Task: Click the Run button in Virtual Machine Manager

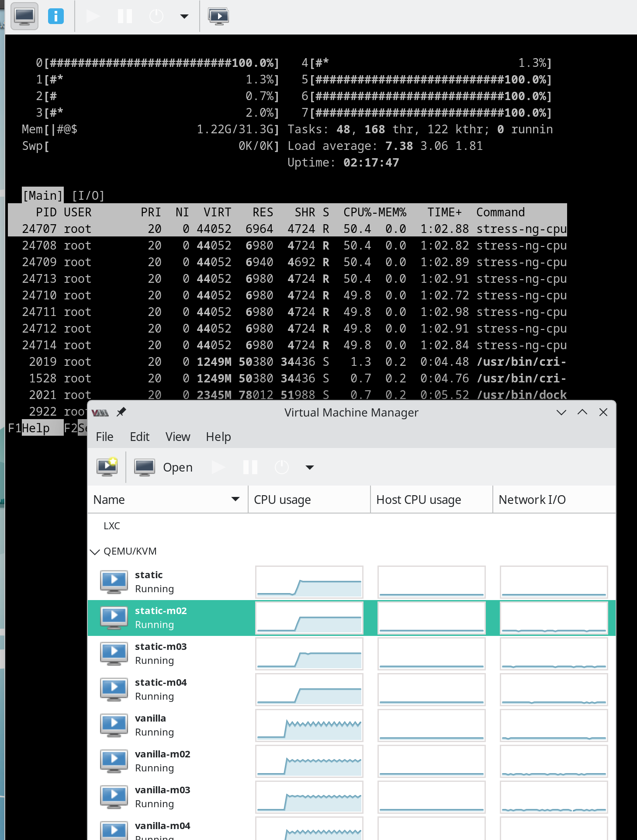Action: pos(218,467)
